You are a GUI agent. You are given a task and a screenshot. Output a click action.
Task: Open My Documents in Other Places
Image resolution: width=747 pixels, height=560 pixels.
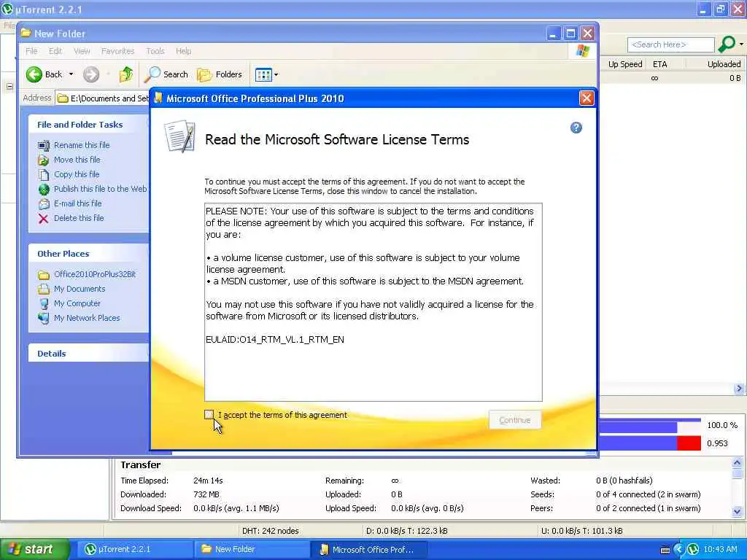(x=80, y=289)
